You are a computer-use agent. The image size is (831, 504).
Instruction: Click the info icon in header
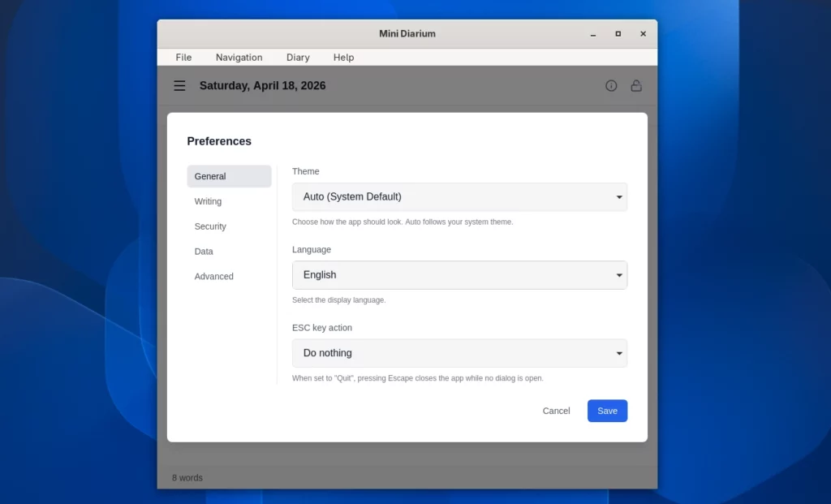click(x=611, y=86)
